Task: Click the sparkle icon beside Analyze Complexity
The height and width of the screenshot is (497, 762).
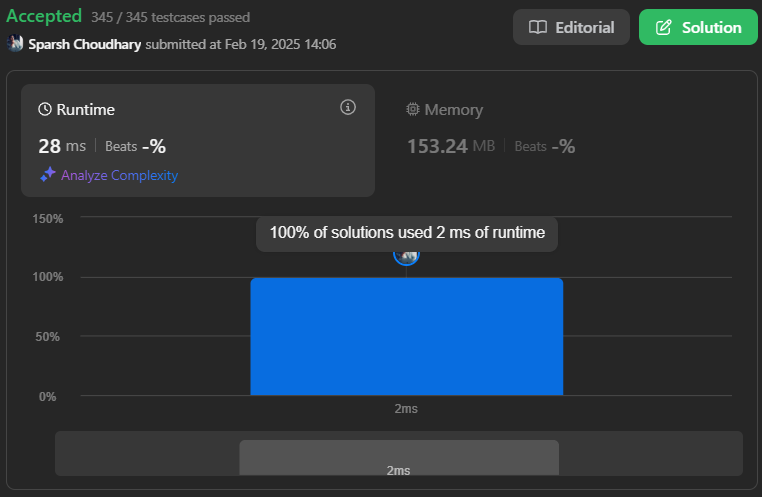Action: 47,175
